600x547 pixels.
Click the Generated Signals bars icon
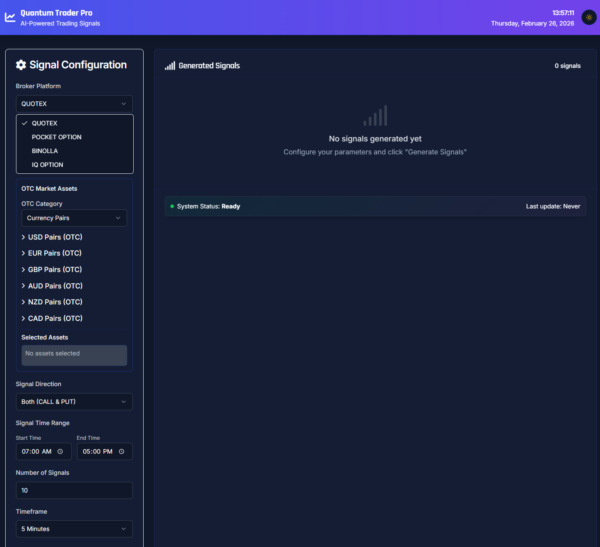pos(170,66)
